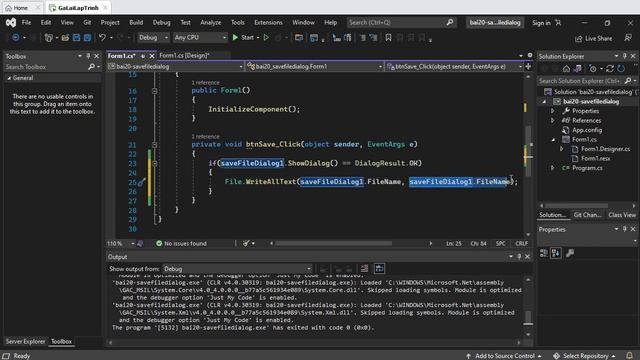The image size is (640, 360).
Task: Click the code cleanup brush icon
Action: [246, 243]
